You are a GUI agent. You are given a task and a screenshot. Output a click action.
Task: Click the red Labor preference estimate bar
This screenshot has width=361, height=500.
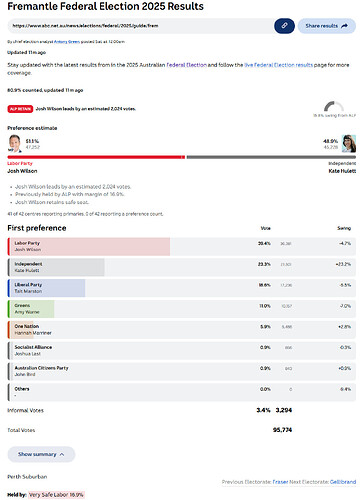coord(96,157)
